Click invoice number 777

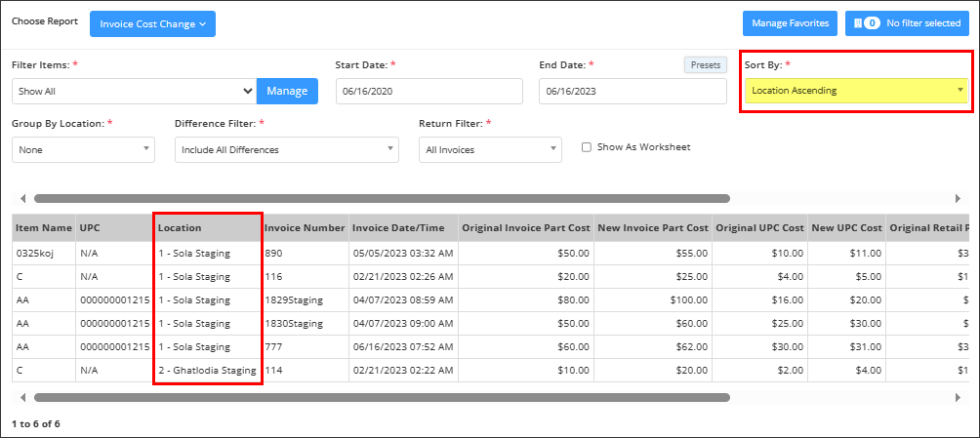[272, 346]
